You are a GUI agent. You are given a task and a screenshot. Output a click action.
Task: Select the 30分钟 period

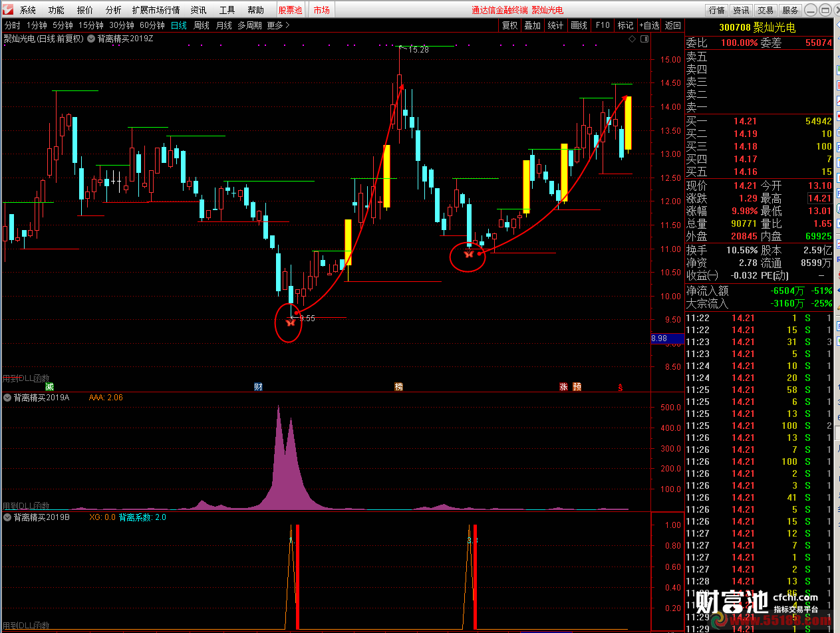(122, 25)
